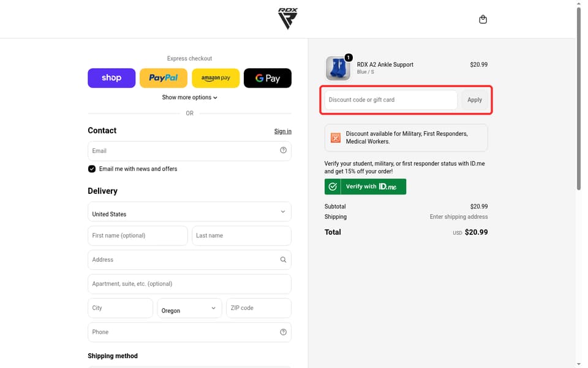Viewport: 588px width, 368px height.
Task: Focus the Email input field
Action: click(189, 151)
